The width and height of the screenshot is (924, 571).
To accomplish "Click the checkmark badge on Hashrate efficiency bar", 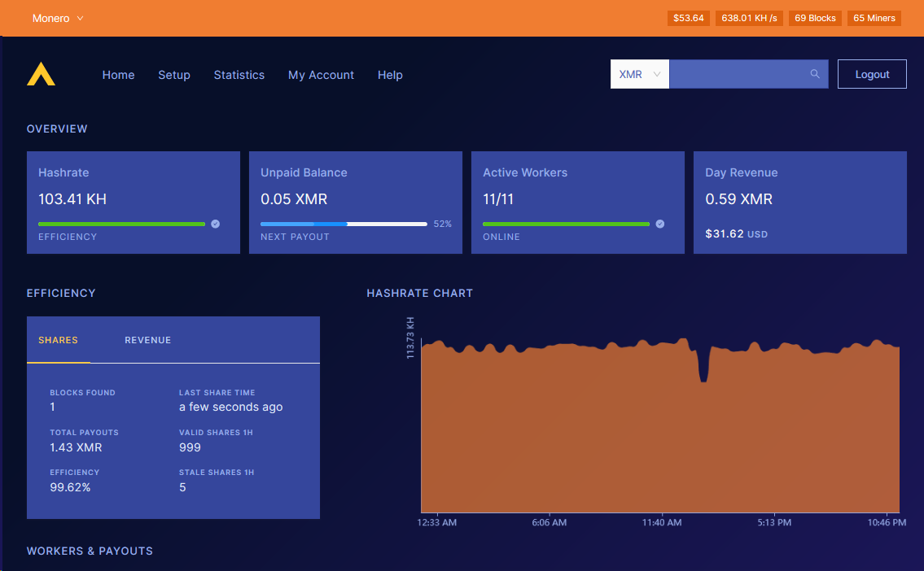I will pos(214,224).
